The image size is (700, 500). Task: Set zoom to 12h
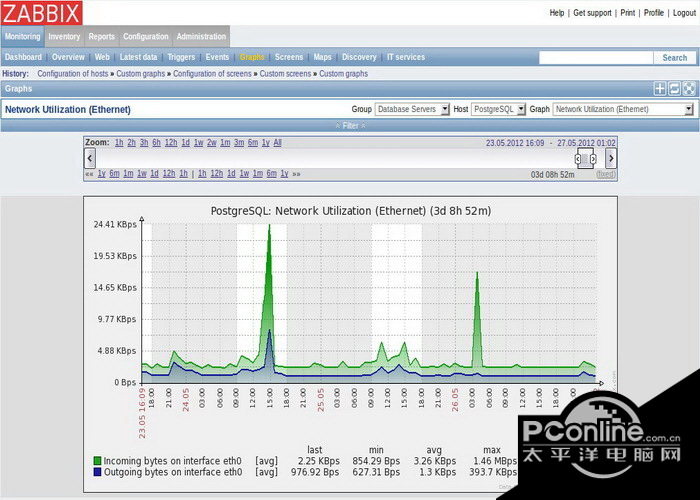pos(171,143)
